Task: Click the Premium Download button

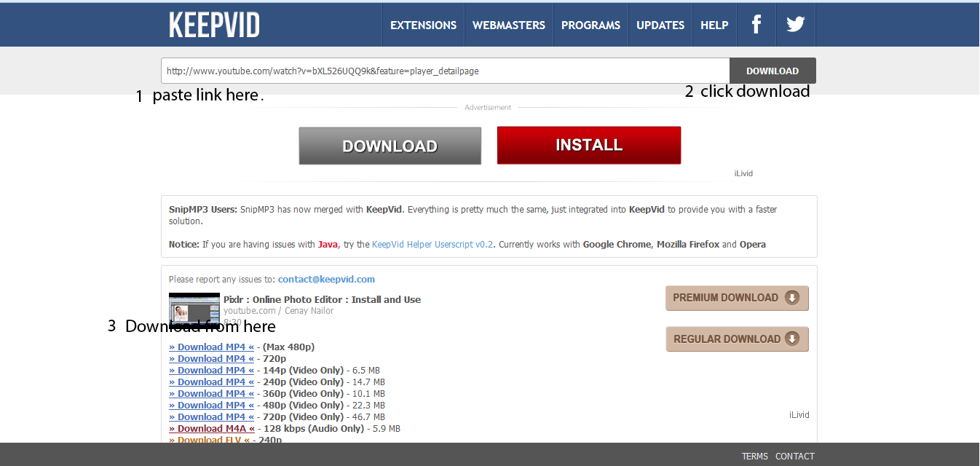Action: (737, 298)
